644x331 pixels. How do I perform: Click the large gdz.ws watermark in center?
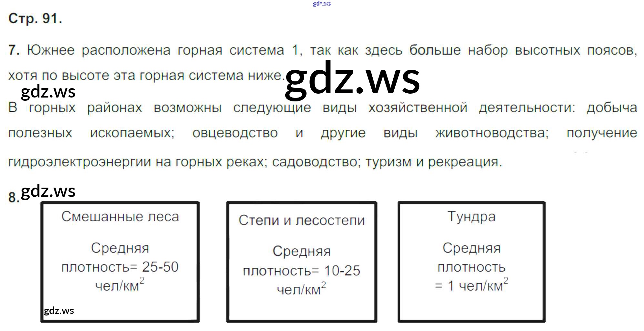(352, 79)
